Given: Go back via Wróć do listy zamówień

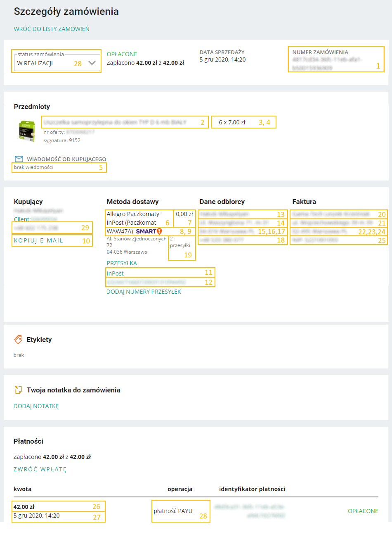Looking at the screenshot, I should coord(52,29).
